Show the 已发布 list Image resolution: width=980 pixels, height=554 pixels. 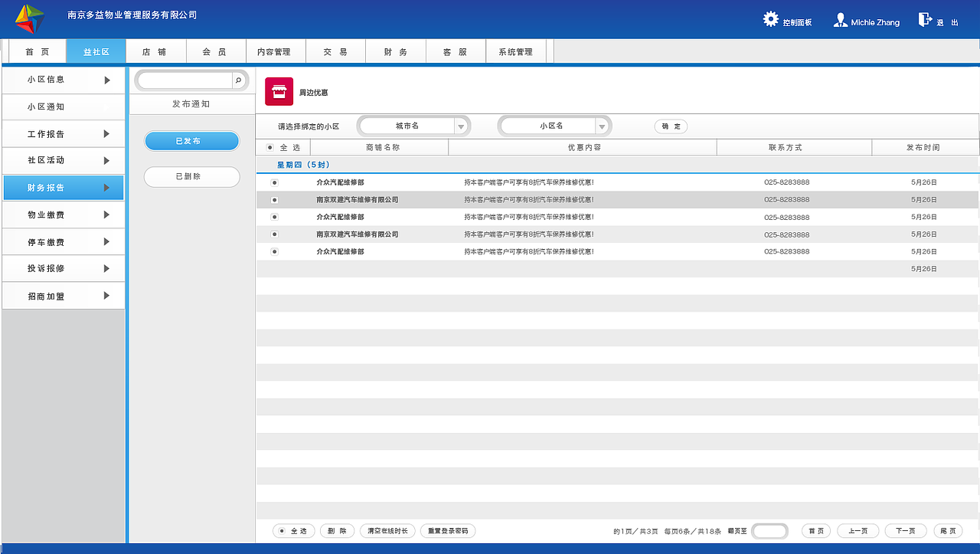[191, 141]
